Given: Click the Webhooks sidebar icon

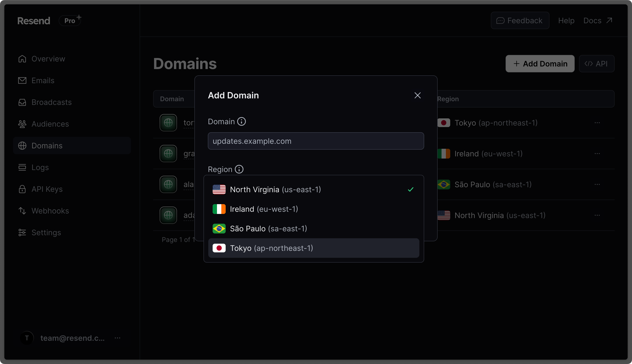Looking at the screenshot, I should 22,210.
